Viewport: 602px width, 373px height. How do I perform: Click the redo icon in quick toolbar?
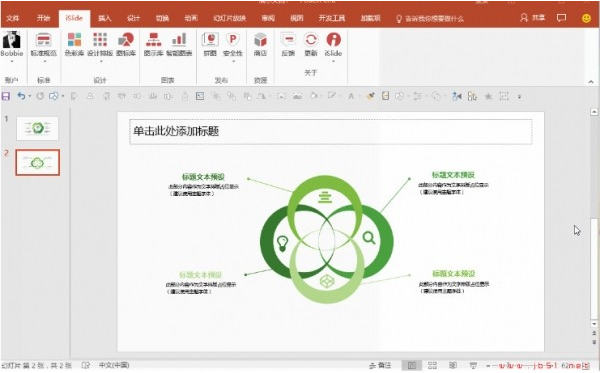click(x=40, y=96)
